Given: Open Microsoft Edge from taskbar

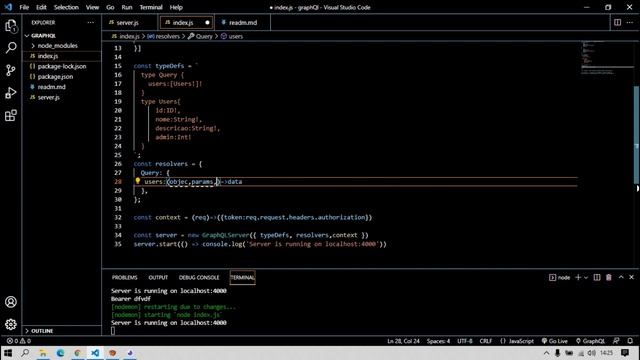Looking at the screenshot, I should click(x=60, y=353).
